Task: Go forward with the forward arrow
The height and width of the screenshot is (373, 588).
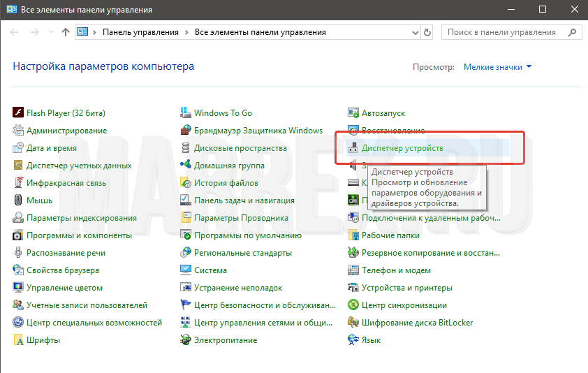Action: coord(34,32)
